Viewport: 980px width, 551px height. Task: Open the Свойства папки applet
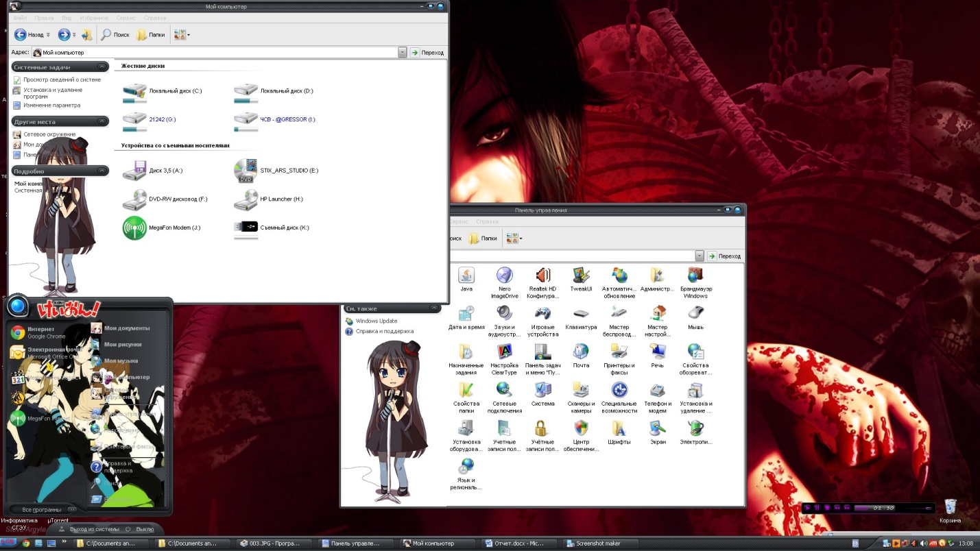pos(466,398)
